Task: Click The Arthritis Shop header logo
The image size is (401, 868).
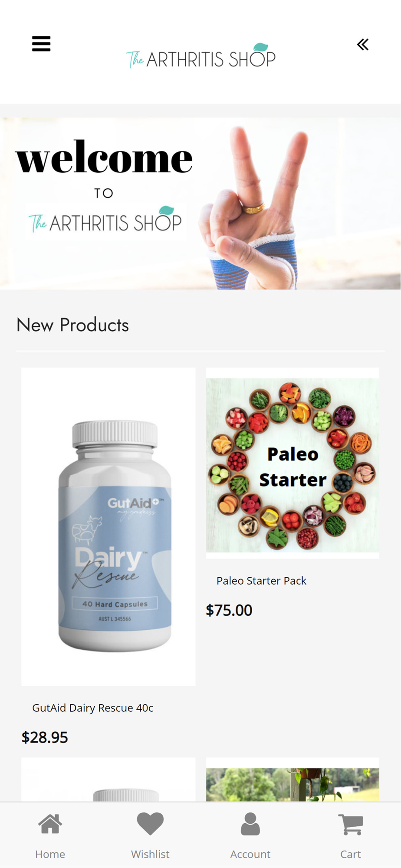Action: 200,56
